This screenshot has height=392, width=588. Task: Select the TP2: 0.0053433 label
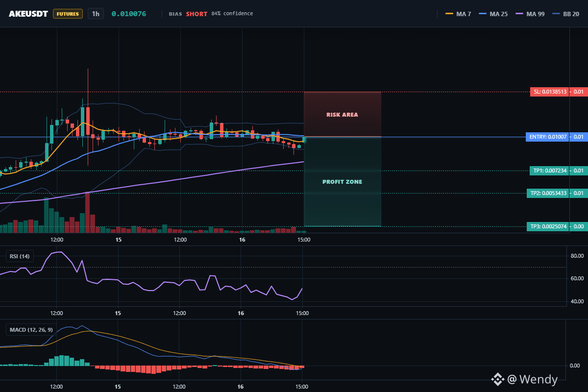548,193
